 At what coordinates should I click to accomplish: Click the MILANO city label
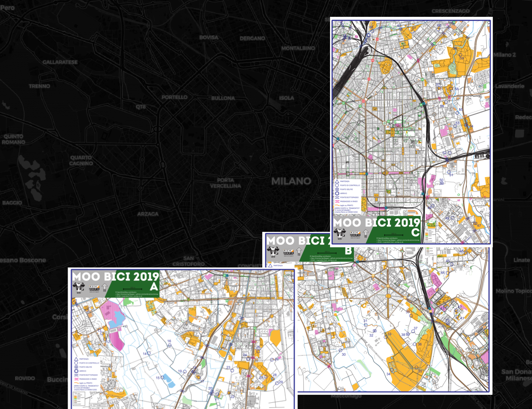291,181
